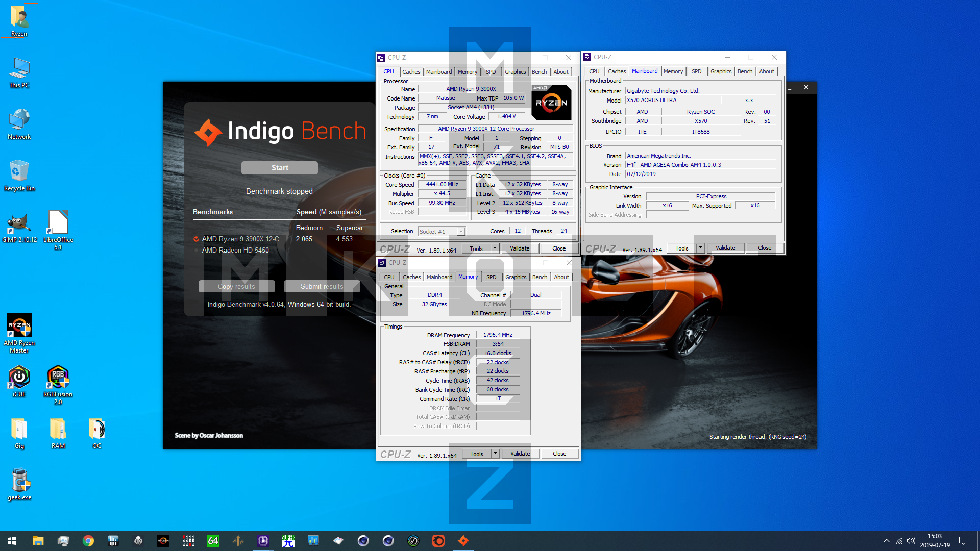The width and height of the screenshot is (980, 551).
Task: Open File Explorer from the taskbar
Action: tap(38, 541)
